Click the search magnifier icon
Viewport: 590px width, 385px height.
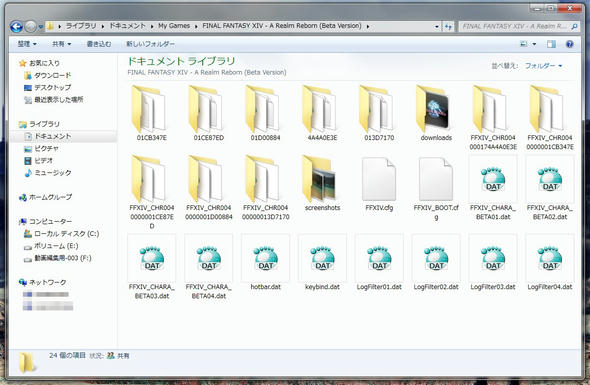point(574,26)
